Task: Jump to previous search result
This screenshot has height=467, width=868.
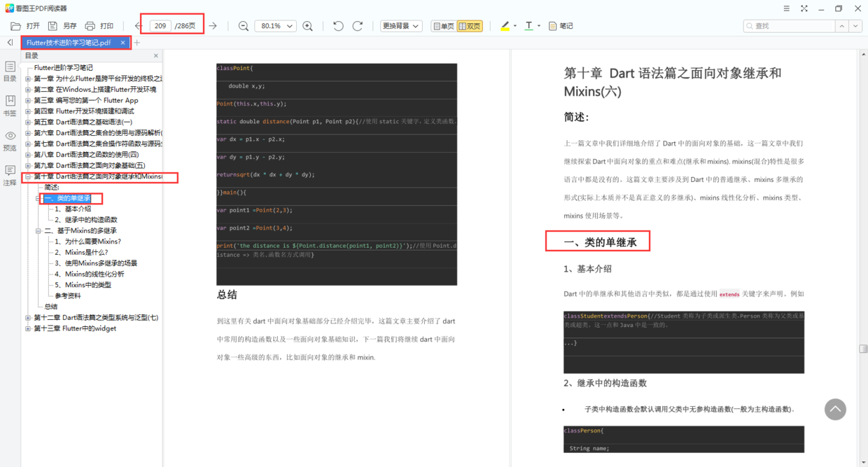Action: click(x=841, y=26)
